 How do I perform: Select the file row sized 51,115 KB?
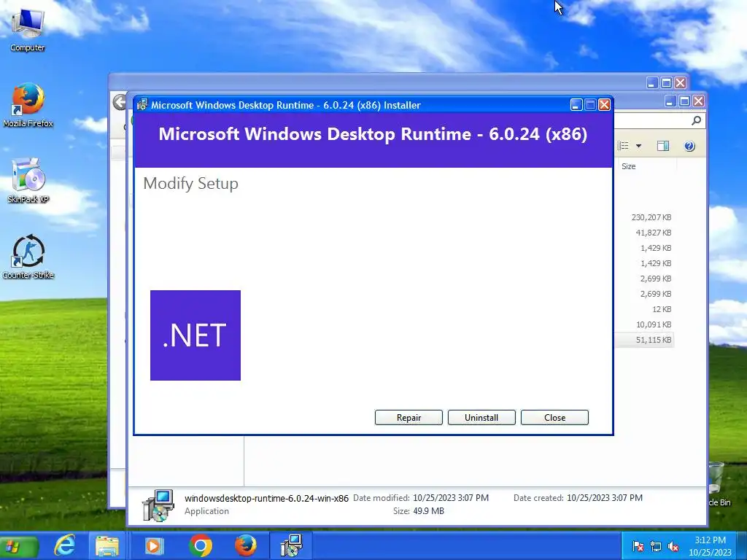tap(643, 340)
